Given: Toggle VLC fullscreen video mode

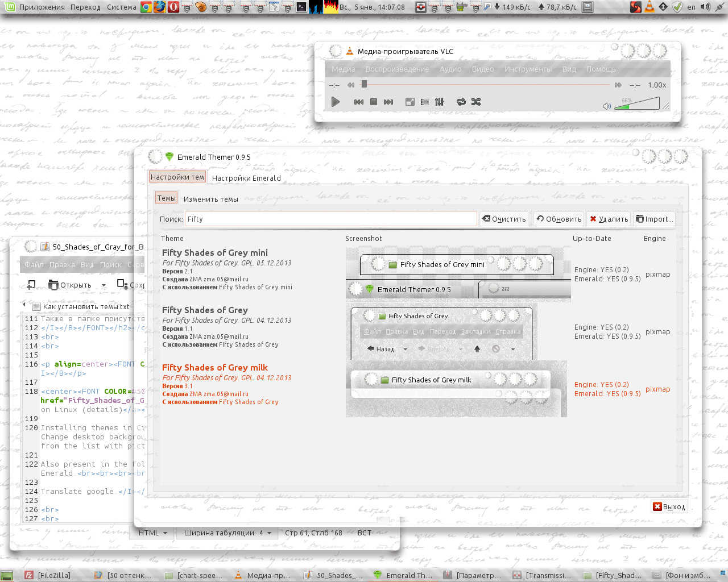Looking at the screenshot, I should tap(409, 102).
